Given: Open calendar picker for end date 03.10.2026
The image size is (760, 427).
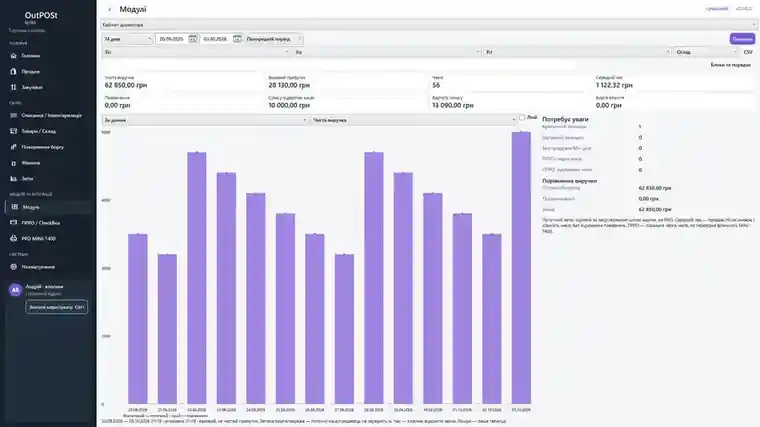Looking at the screenshot, I should tap(237, 39).
